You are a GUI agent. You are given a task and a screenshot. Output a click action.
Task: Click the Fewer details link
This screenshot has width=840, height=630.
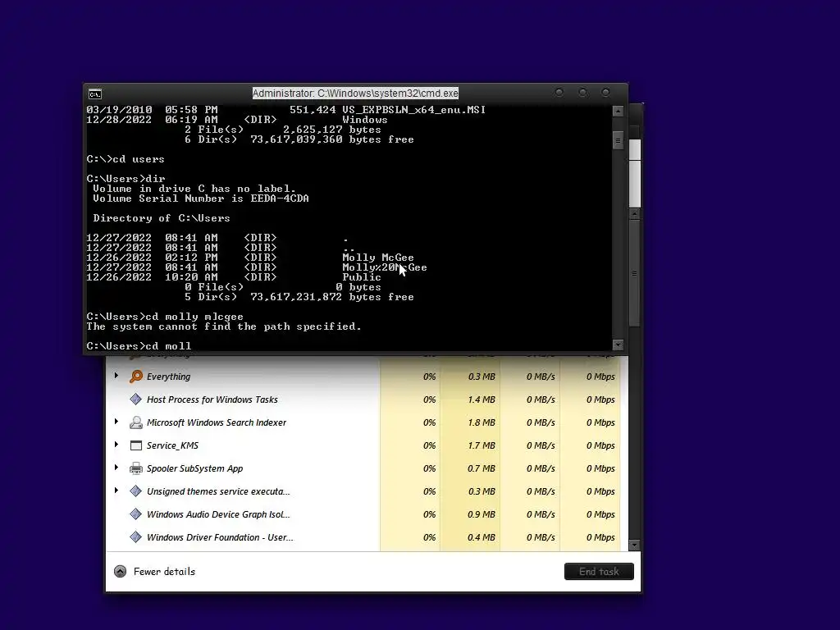tap(164, 572)
